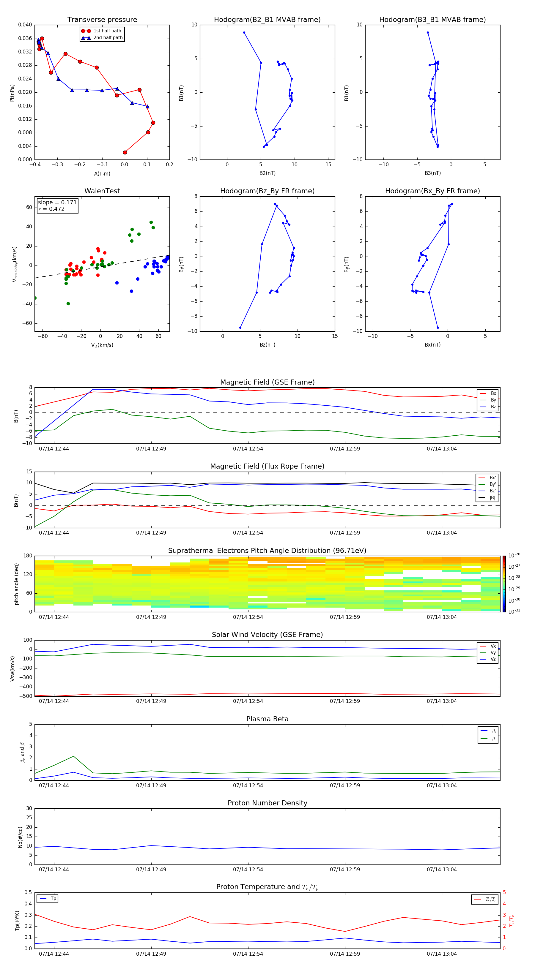Click the "Vz" legend entry in velocity plot
This screenshot has width=535, height=980.
(x=488, y=659)
